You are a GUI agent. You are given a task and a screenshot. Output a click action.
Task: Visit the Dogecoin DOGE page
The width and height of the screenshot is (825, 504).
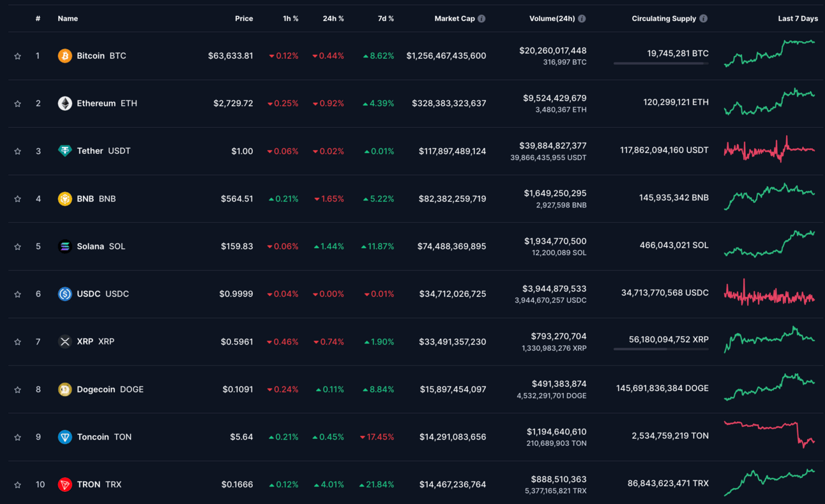(x=110, y=389)
